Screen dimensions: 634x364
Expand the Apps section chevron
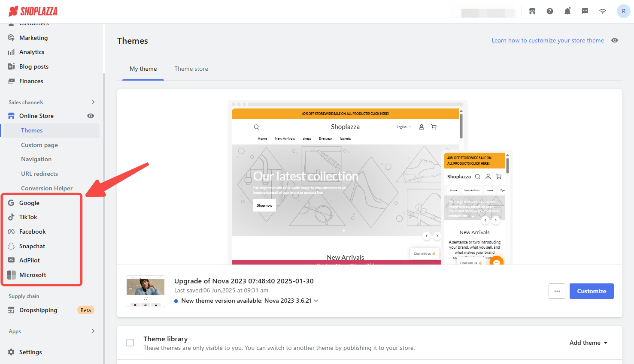pos(93,331)
